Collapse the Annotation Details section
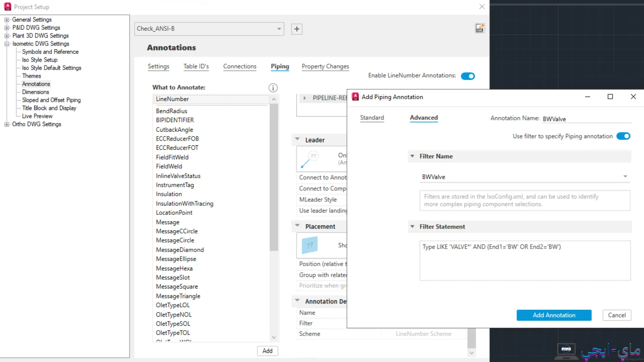The image size is (644, 362). 297,300
